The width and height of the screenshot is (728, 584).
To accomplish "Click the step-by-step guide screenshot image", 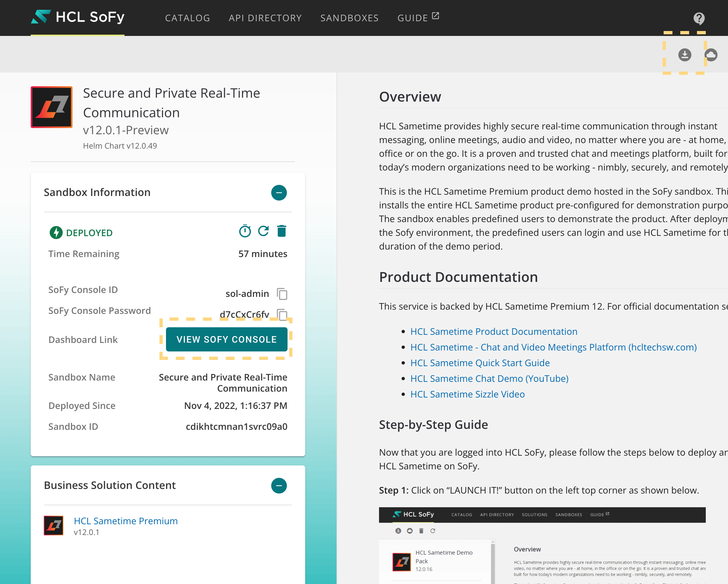I will (x=542, y=545).
